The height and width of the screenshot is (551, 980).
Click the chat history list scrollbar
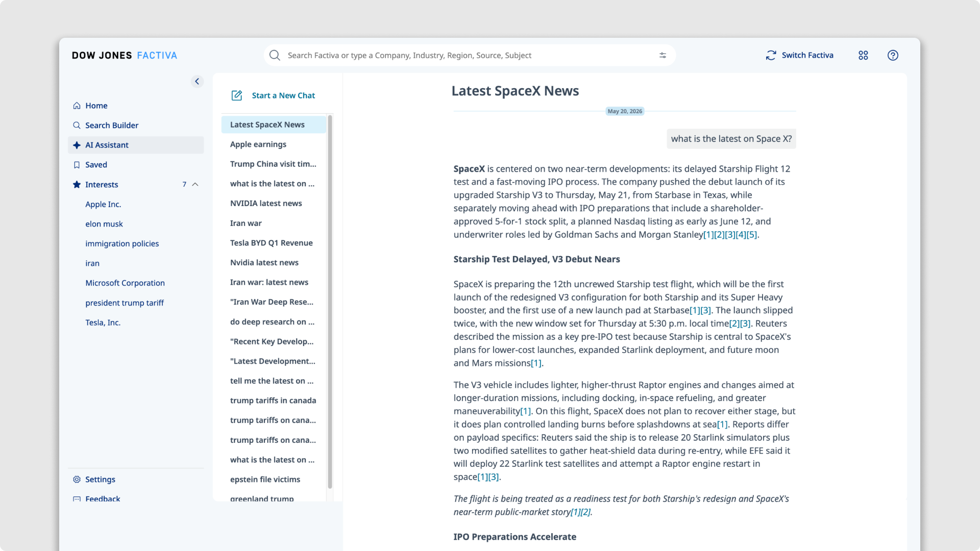point(330,302)
